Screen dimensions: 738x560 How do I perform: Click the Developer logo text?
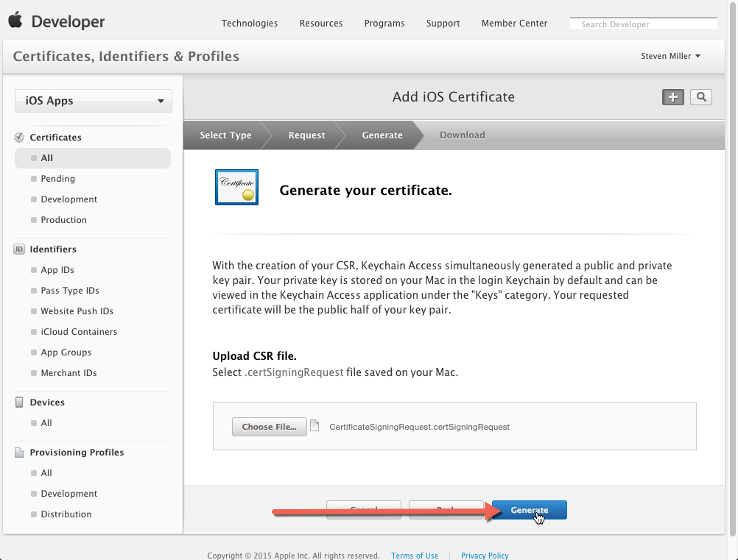tap(68, 21)
